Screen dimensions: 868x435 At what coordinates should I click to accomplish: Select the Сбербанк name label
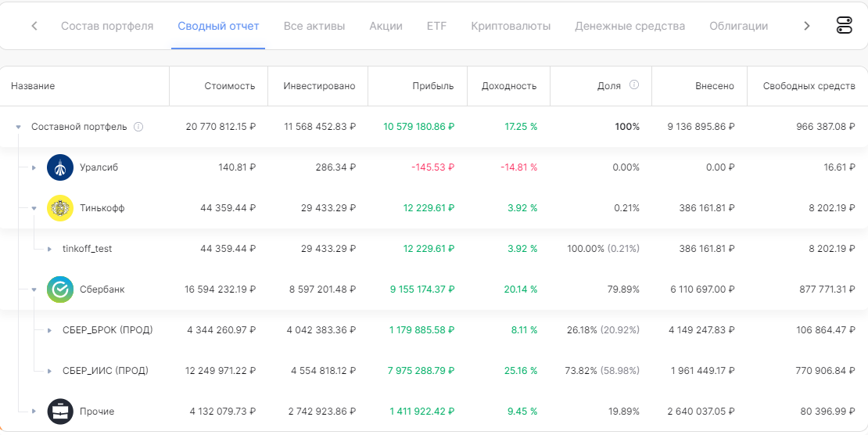point(102,289)
